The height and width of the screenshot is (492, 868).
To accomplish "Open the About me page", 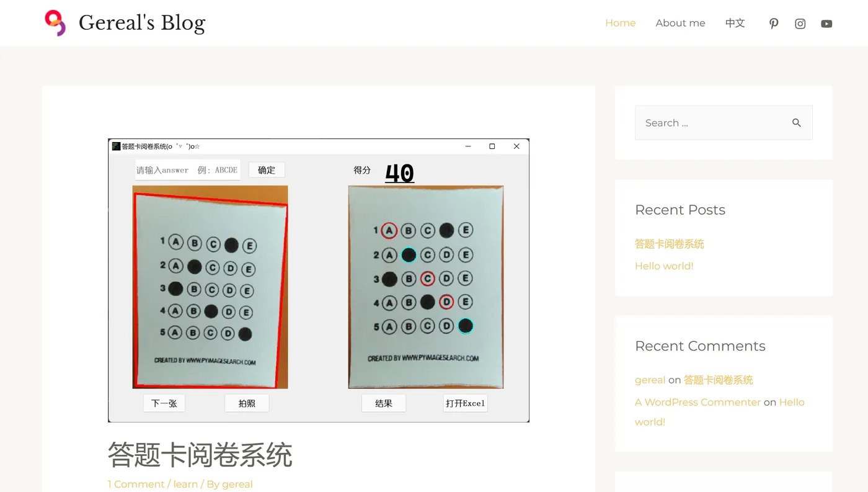I will [x=680, y=22].
